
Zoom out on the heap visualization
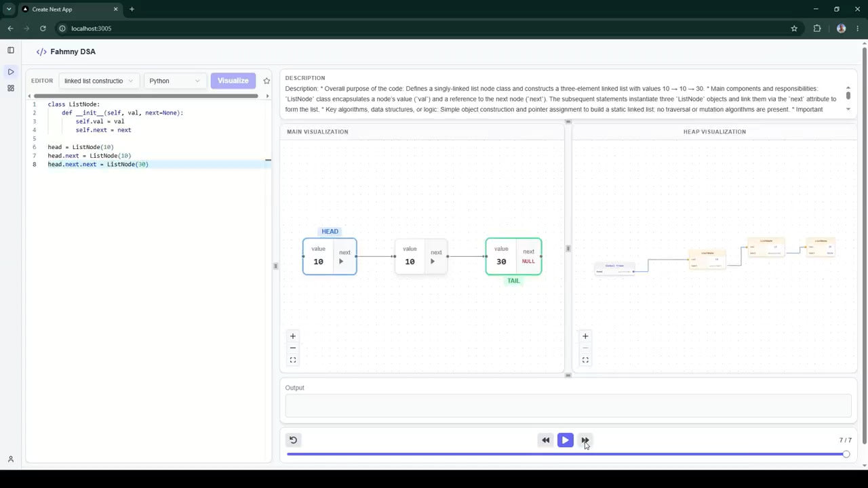[585, 348]
